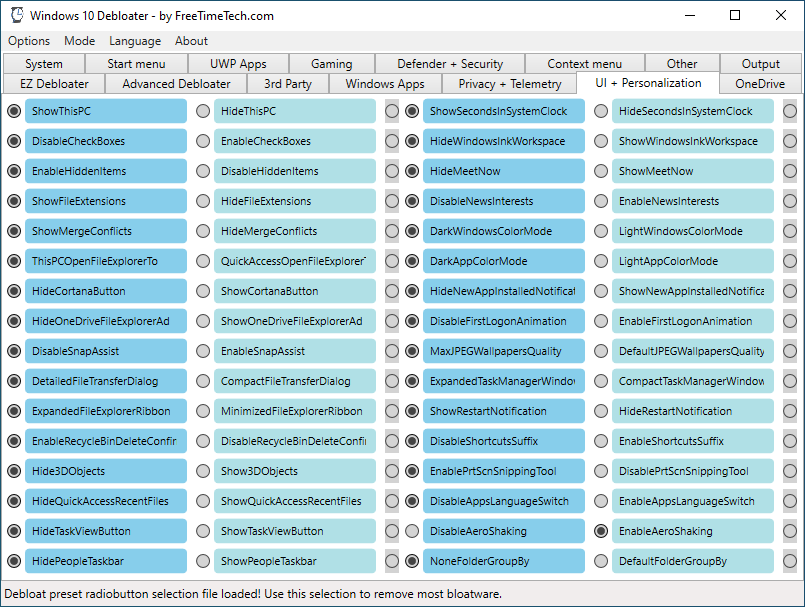
Task: Open the Defender + Security tab
Action: [450, 64]
